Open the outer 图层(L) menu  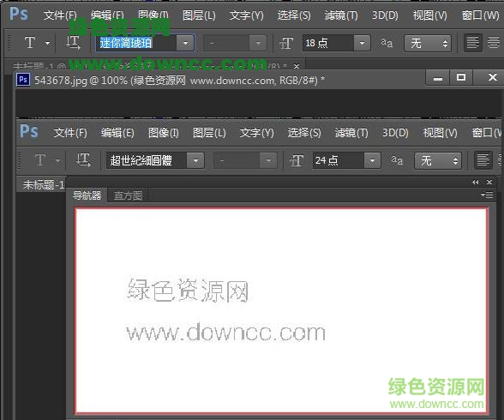tap(199, 15)
